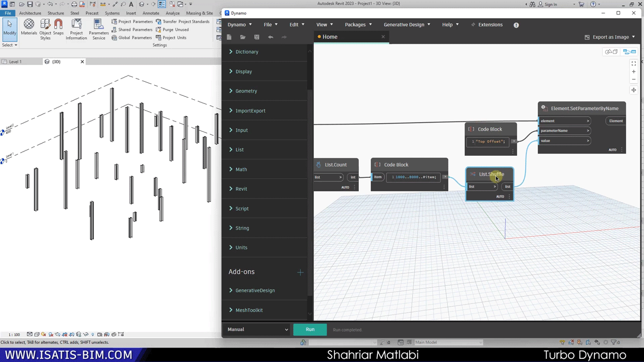
Task: Click the Top Offset code block field
Action: (x=488, y=141)
